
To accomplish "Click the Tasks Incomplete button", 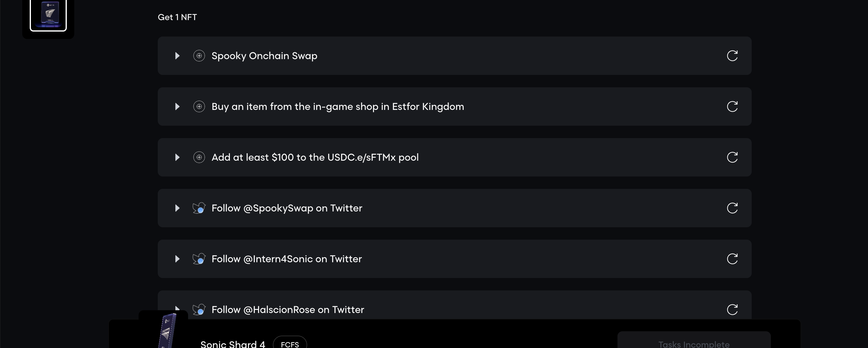I will (x=694, y=340).
